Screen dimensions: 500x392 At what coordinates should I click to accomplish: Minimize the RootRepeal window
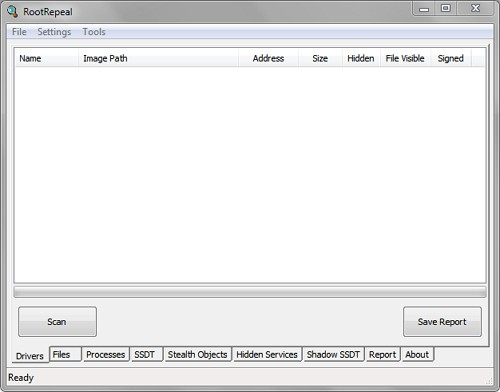tap(424, 9)
